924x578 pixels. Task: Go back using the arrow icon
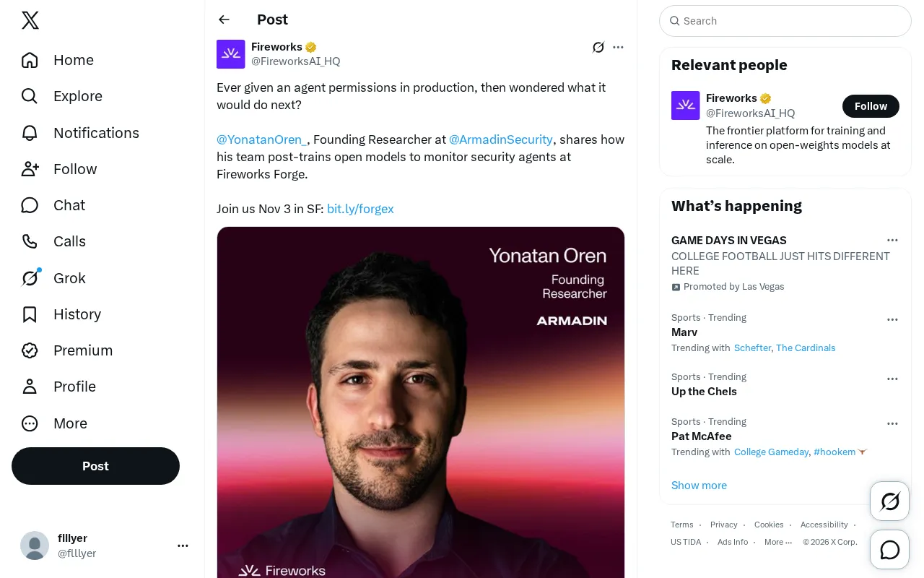(x=225, y=20)
